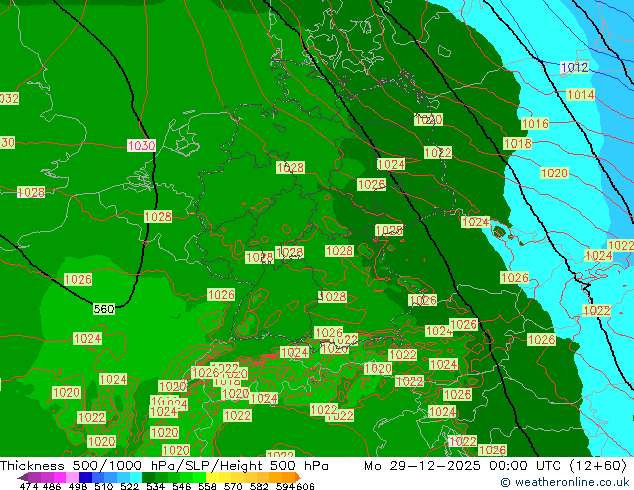Click the forecast date "Mo 29-12-2025 00:00 UTC"
The image size is (634, 490).
click(464, 466)
